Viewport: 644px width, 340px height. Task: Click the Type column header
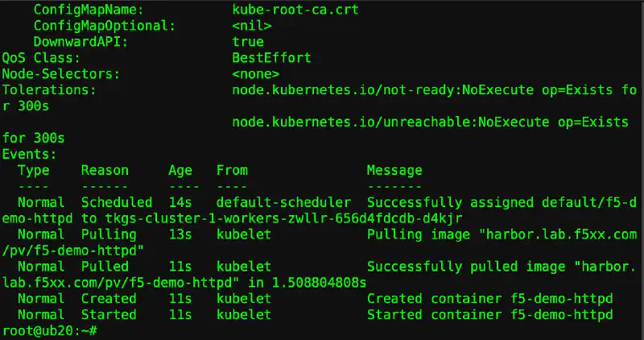tap(33, 170)
